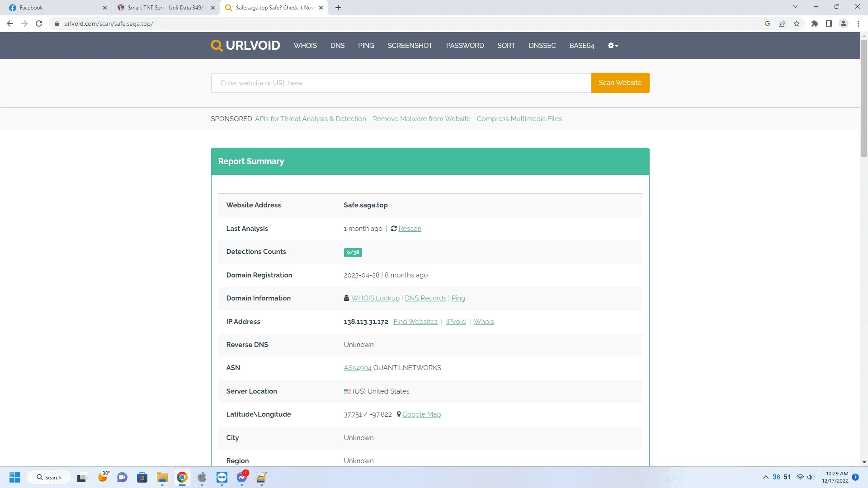868x488 pixels.
Task: Click the Rescan link
Action: (410, 229)
